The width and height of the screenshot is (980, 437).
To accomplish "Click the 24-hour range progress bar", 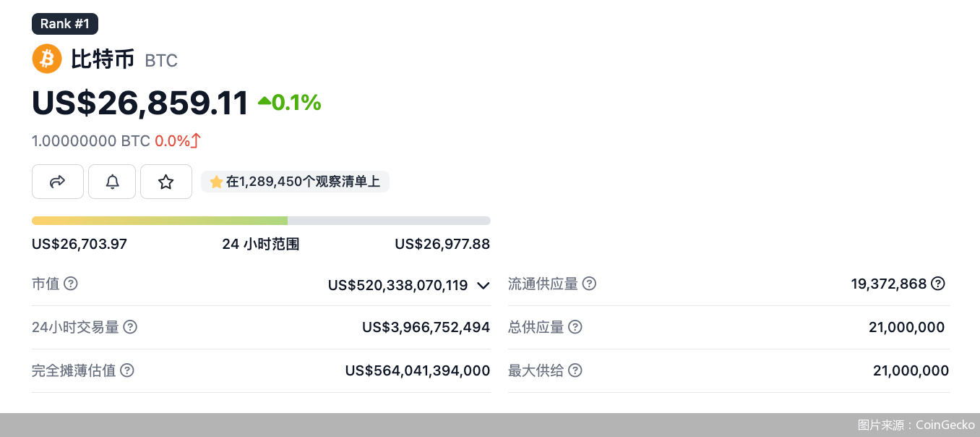I will pyautogui.click(x=261, y=220).
